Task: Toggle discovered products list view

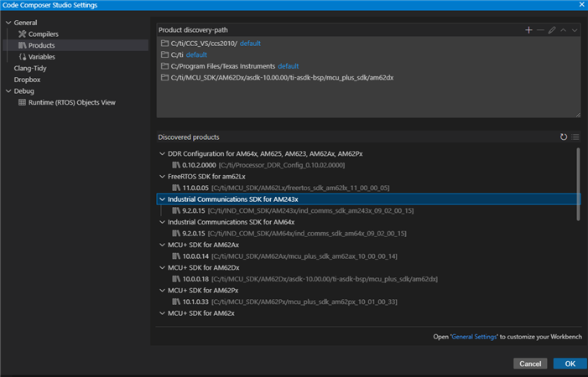Action: point(575,137)
